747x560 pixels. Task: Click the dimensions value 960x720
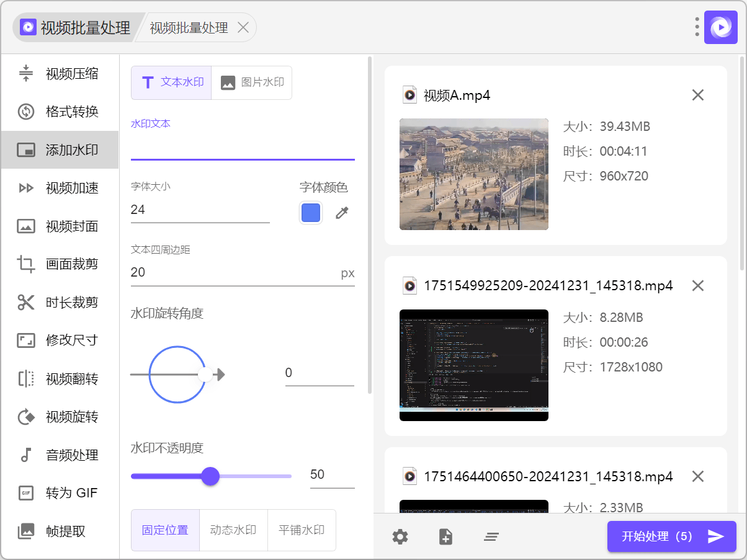click(624, 176)
